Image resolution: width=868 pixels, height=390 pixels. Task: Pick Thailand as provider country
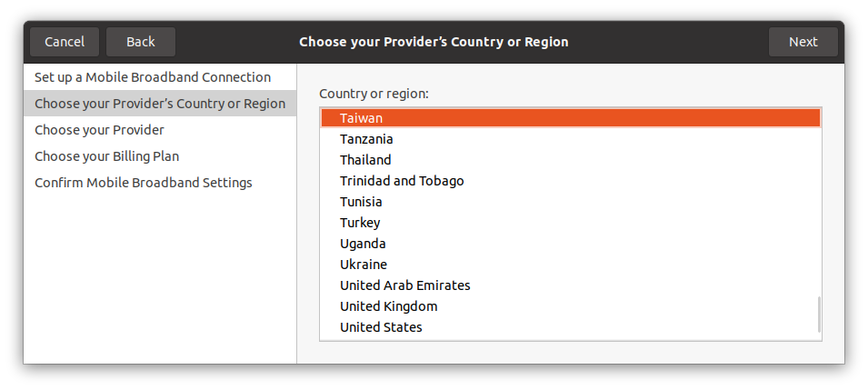click(365, 160)
